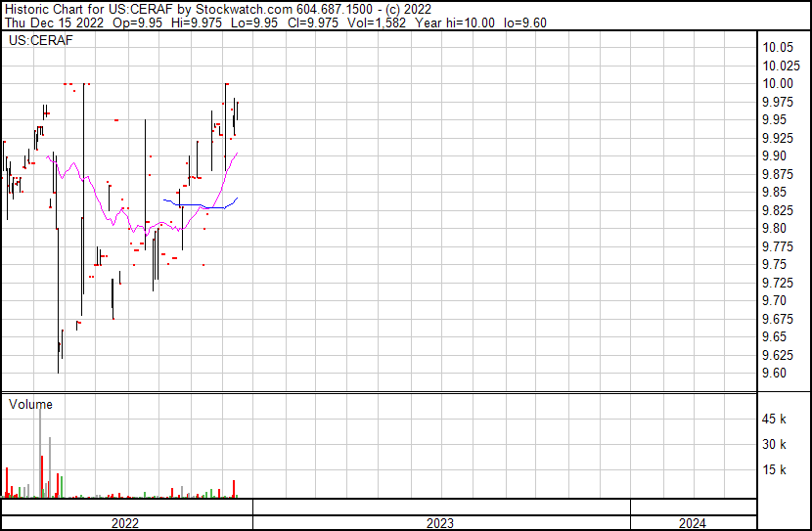Click the 9.60 price axis label
This screenshot has width=812, height=531.
point(776,374)
